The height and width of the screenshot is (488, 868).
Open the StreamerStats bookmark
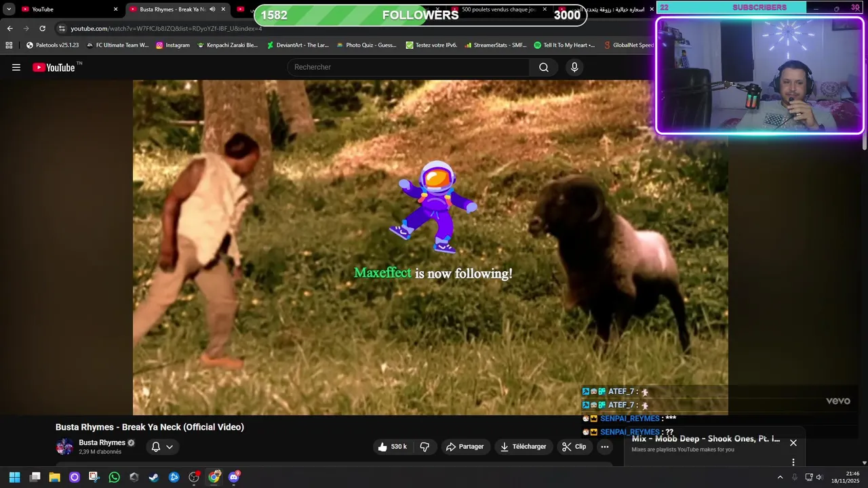point(495,45)
